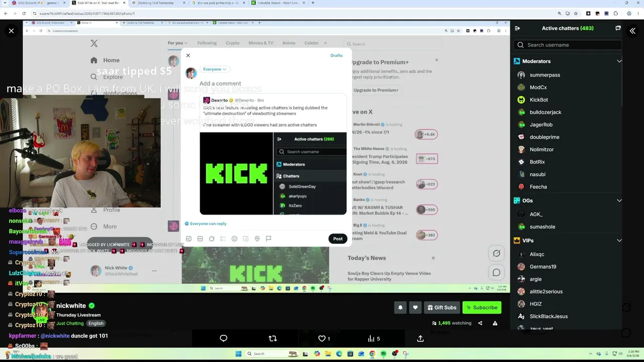
Task: Close the X photo viewer
Action: coord(11,31)
